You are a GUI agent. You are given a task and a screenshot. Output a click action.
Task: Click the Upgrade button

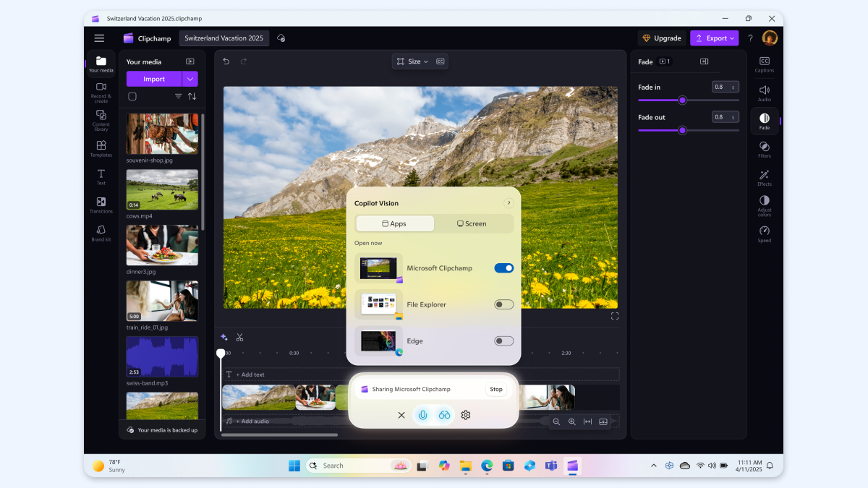click(662, 38)
